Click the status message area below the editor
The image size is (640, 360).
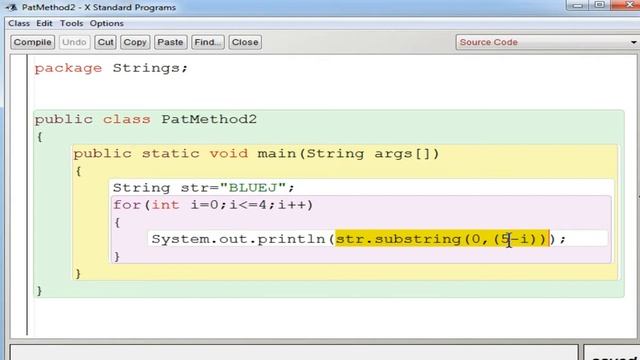click(294, 353)
